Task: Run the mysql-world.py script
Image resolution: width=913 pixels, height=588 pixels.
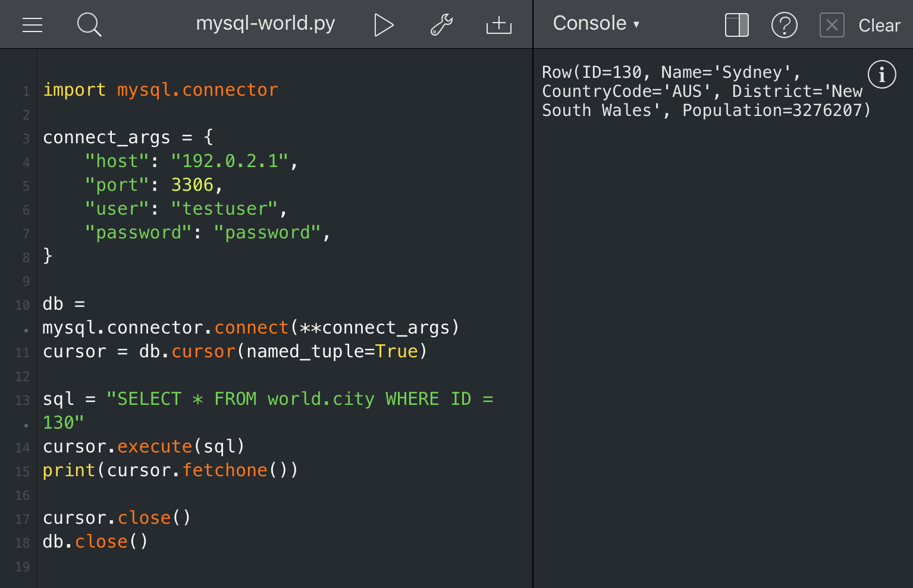Action: click(384, 25)
